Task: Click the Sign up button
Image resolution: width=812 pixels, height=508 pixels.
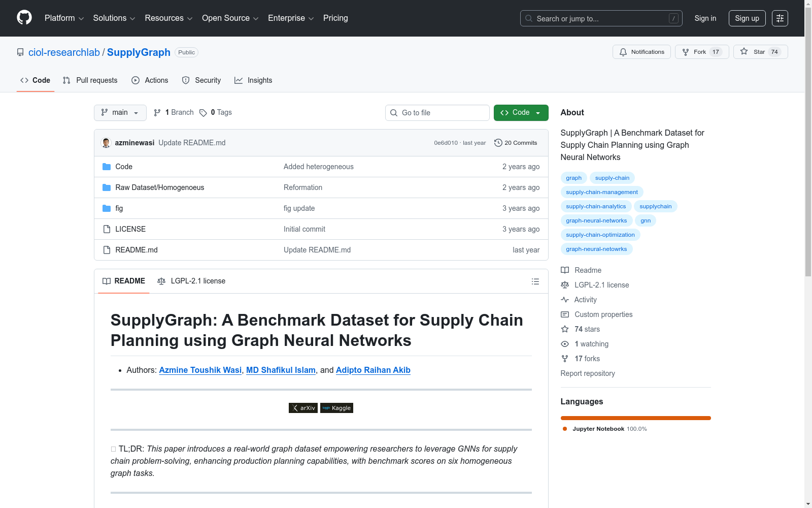Action: pos(747,18)
